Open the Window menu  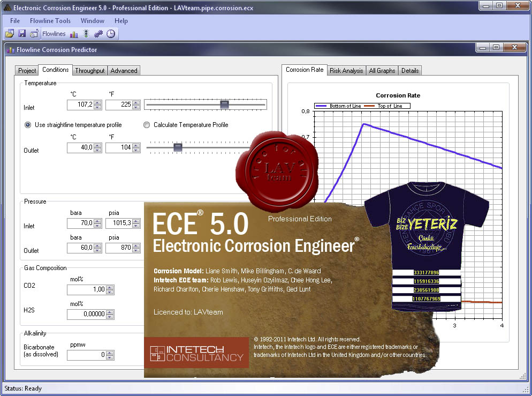pyautogui.click(x=92, y=21)
